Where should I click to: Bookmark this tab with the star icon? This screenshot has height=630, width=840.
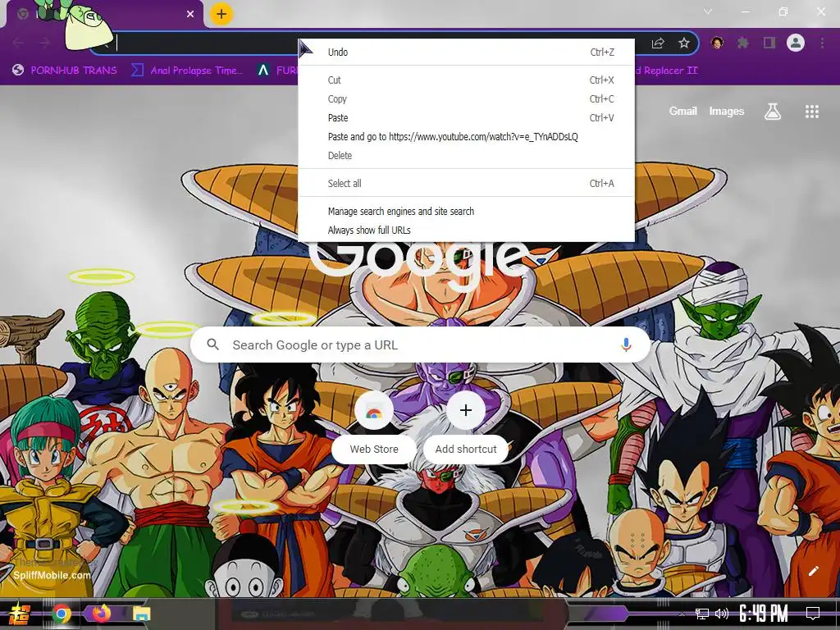coord(683,43)
